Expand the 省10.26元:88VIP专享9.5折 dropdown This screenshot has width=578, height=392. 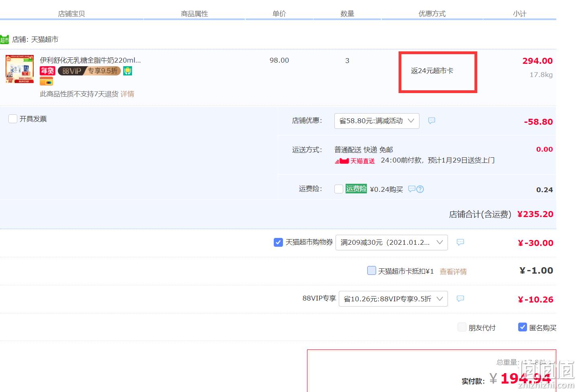pyautogui.click(x=393, y=299)
